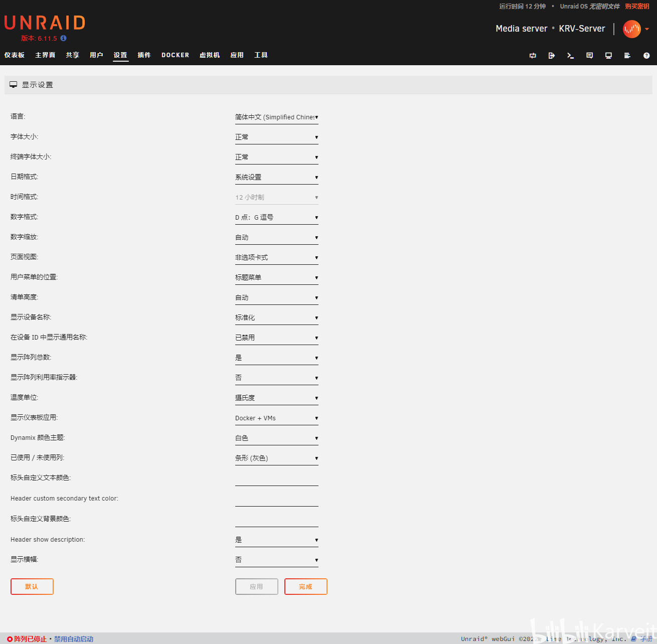The image size is (657, 644).
Task: Open the Header show description dropdown
Action: pos(277,540)
